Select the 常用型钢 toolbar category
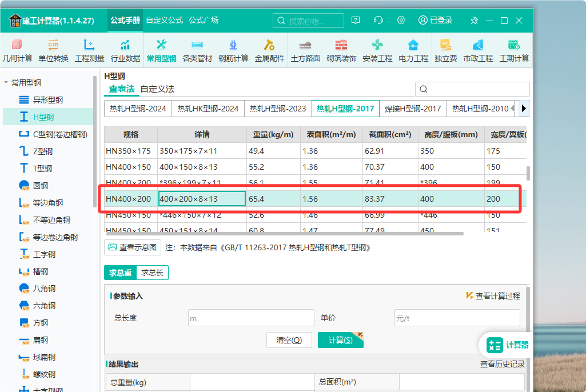 click(161, 50)
